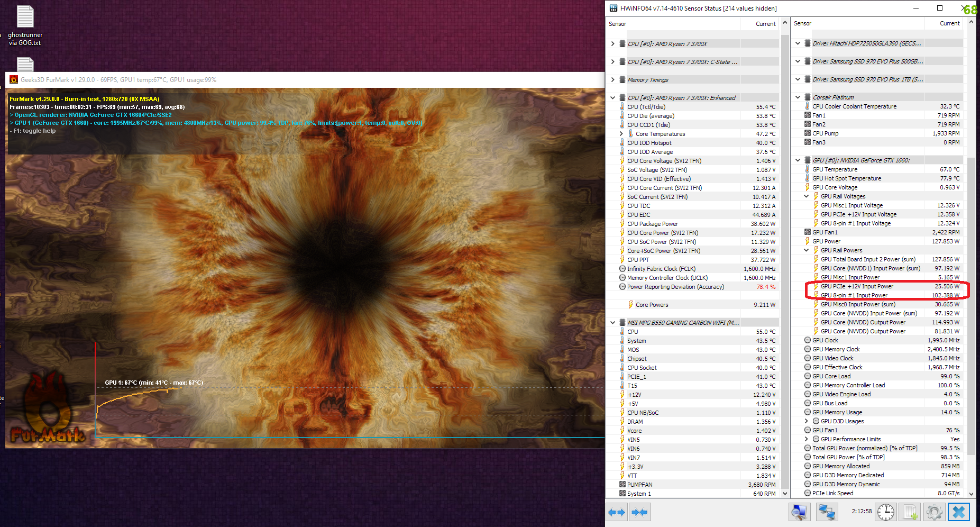
Task: Click the blue X close-sensors button
Action: pyautogui.click(x=959, y=512)
